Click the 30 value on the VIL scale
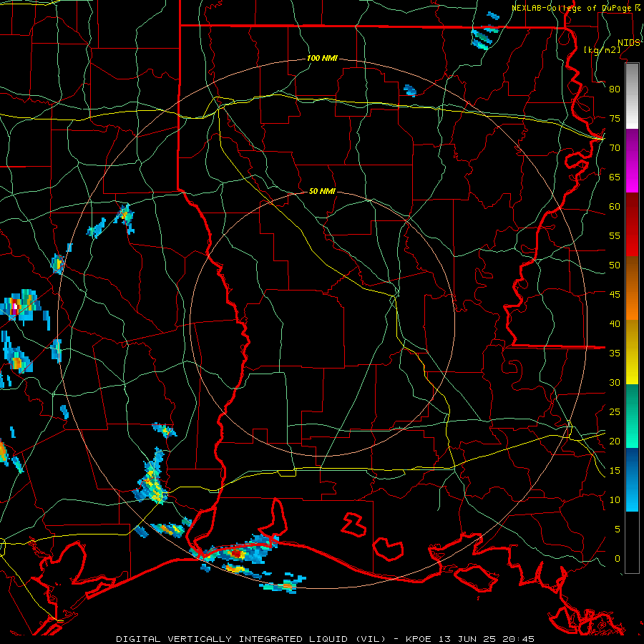 click(x=615, y=383)
